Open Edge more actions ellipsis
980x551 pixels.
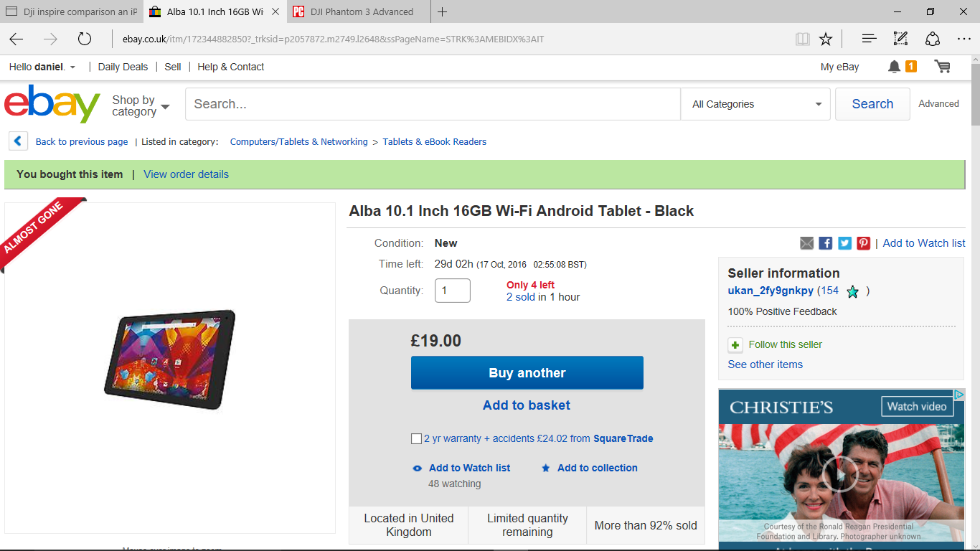coord(963,39)
